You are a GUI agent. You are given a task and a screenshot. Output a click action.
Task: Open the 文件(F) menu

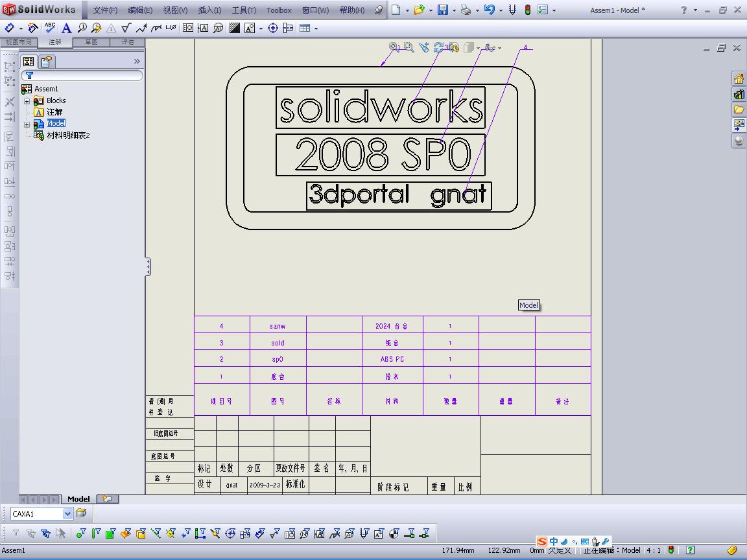(105, 10)
